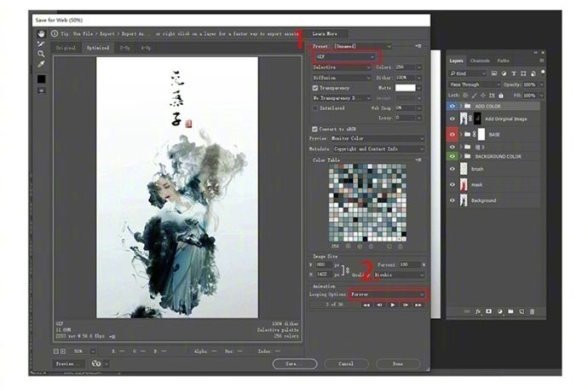
Task: Click the web-shift color cube icon under Color Table
Action: click(360, 247)
